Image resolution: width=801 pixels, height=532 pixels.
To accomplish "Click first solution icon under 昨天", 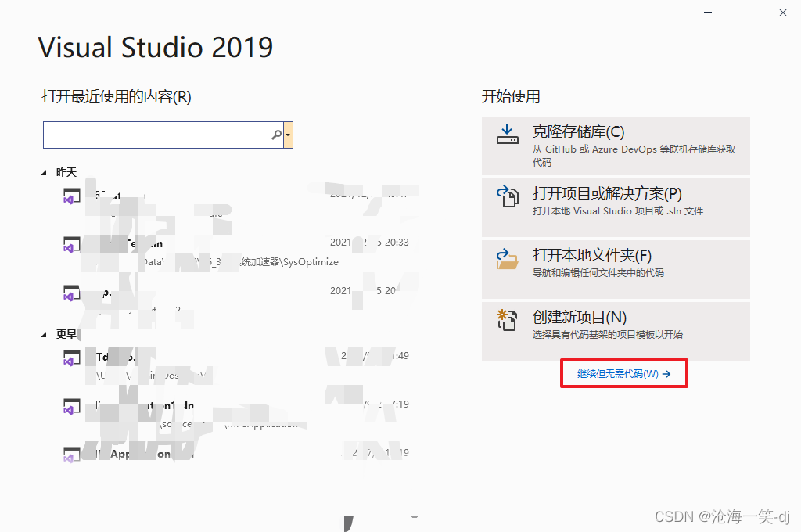I will pyautogui.click(x=71, y=196).
